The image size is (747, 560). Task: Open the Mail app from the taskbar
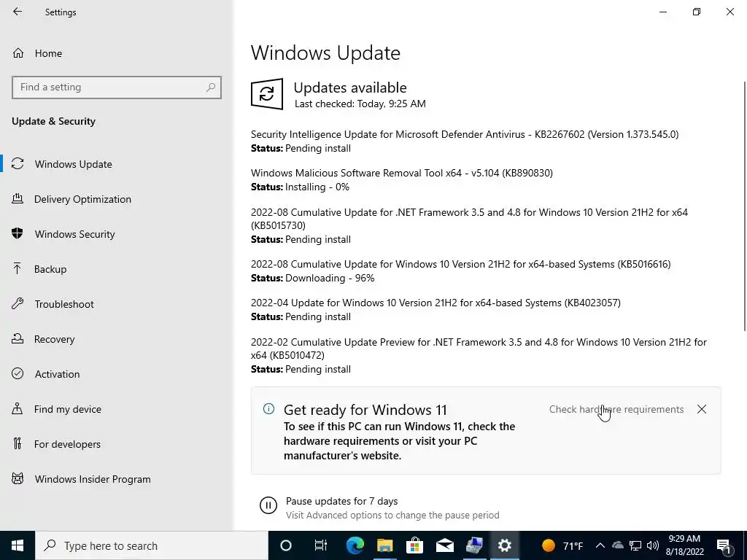coord(445,545)
